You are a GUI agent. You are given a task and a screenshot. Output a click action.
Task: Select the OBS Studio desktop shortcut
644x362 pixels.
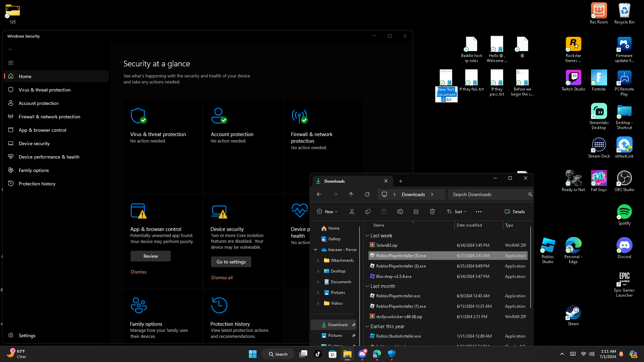[624, 181]
